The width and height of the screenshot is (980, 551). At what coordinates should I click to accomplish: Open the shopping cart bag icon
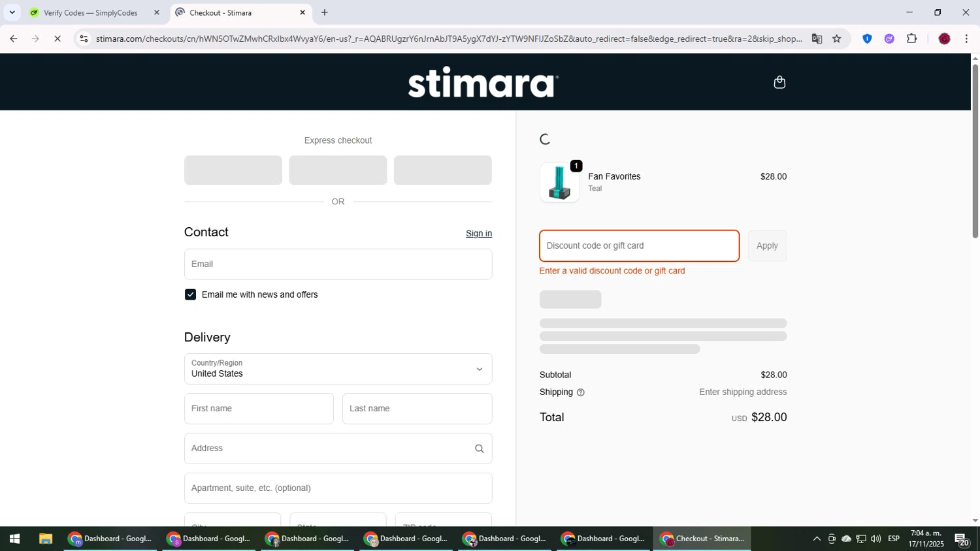pos(779,82)
